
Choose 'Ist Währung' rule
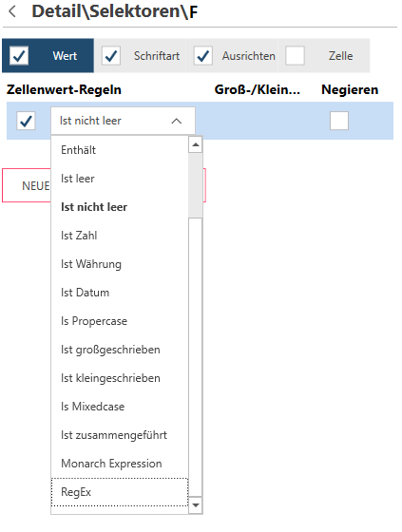pos(120,264)
